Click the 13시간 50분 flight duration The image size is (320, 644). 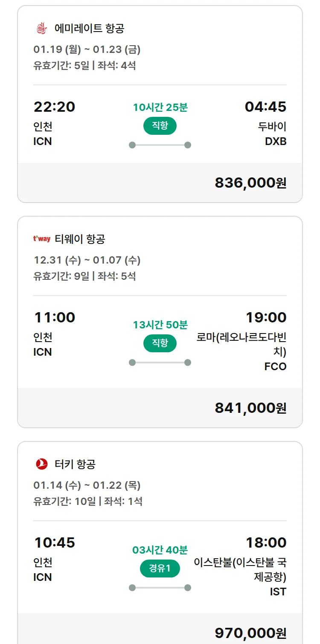(x=160, y=325)
